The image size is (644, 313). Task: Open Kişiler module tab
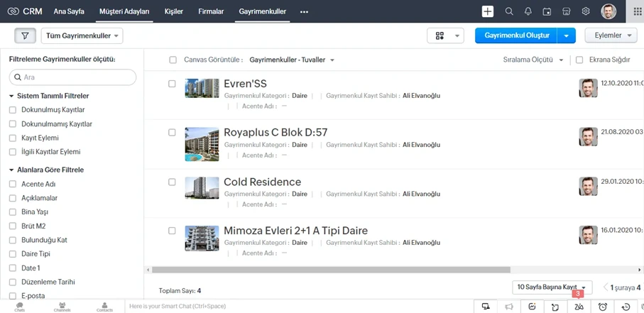(x=174, y=11)
